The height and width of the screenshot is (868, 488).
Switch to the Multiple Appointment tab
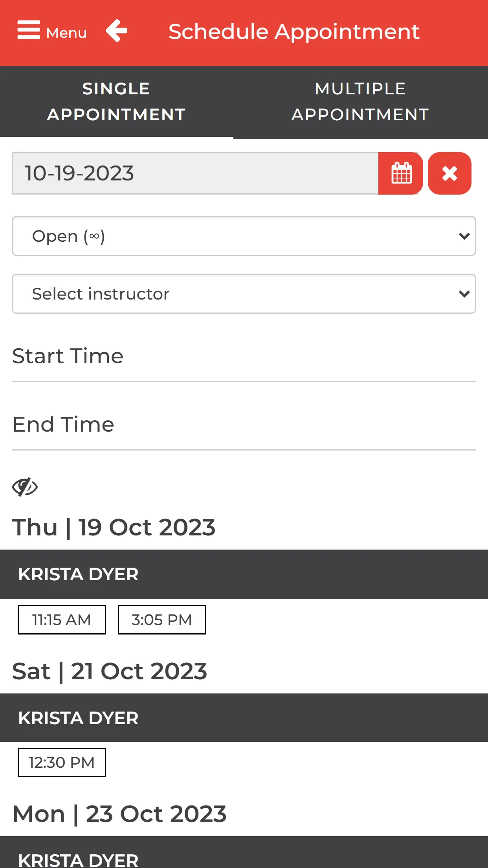click(360, 102)
